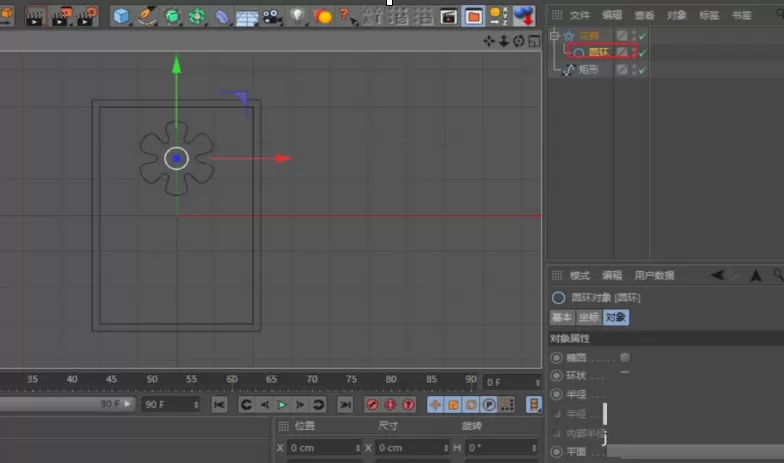
Task: Click the Camera object icon
Action: point(272,17)
